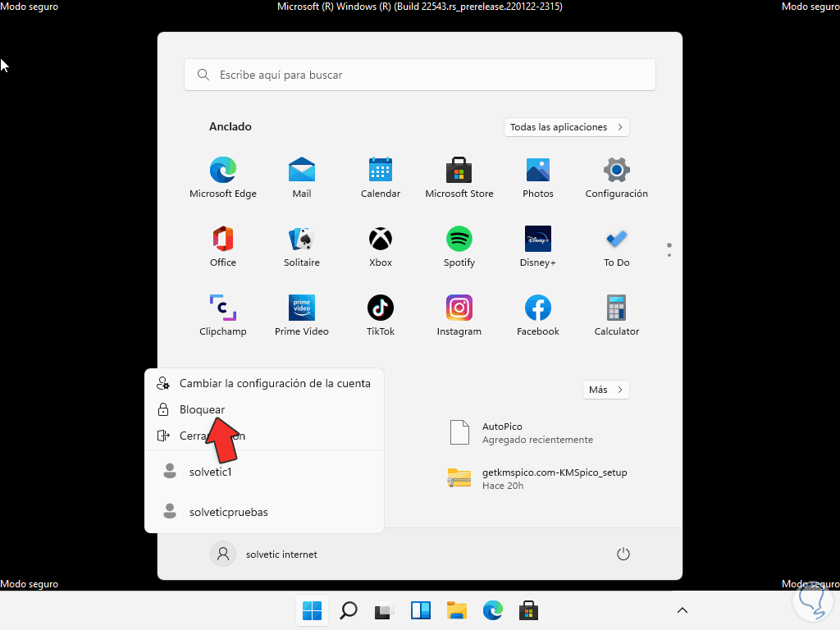The width and height of the screenshot is (840, 630).
Task: Switch to user solveticpruebas
Action: [x=264, y=512]
